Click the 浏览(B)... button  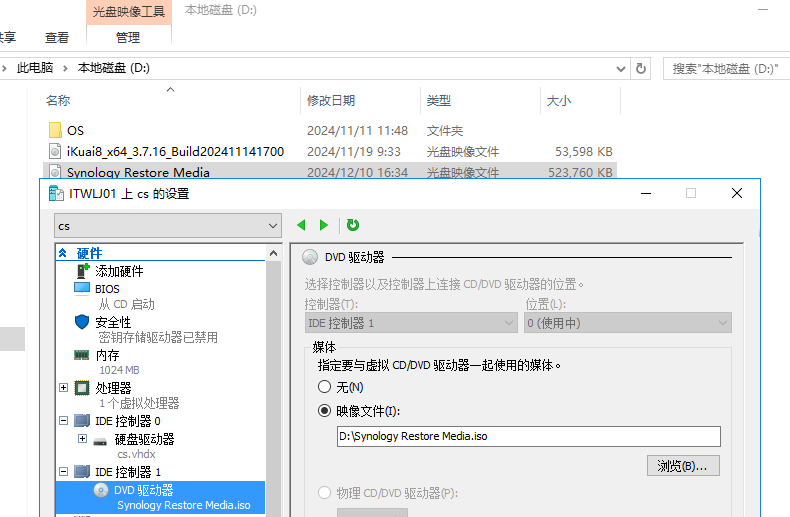click(x=683, y=466)
